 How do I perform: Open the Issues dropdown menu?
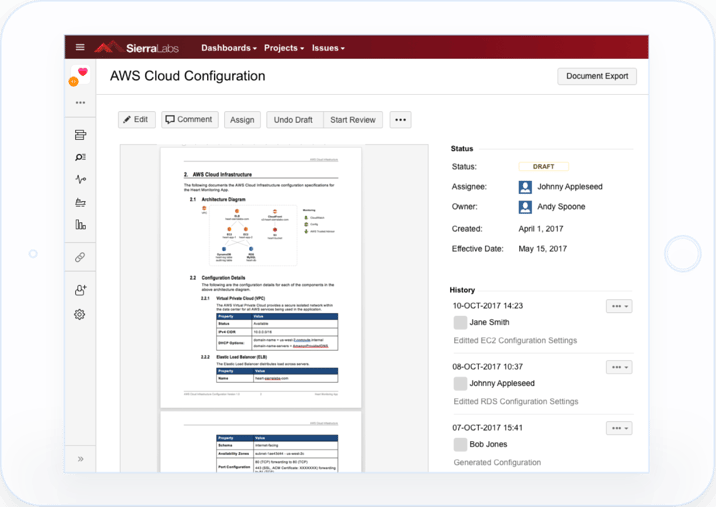328,48
